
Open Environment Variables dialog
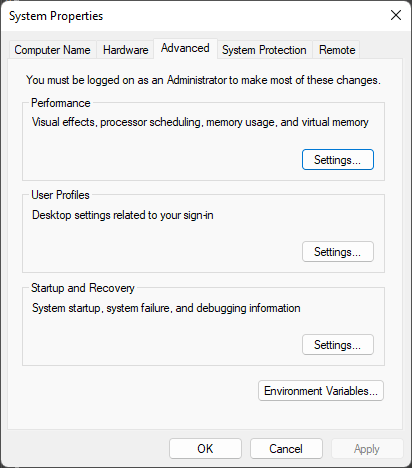pos(321,391)
